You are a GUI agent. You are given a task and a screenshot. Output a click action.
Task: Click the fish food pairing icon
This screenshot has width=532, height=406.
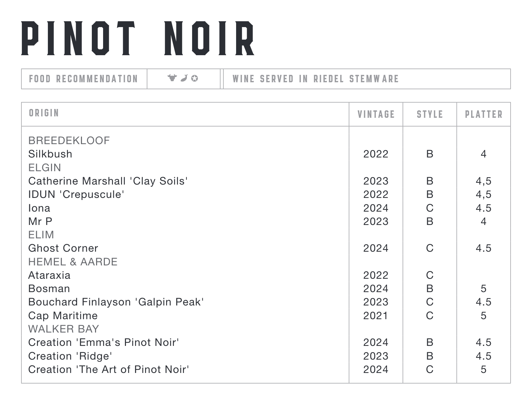coord(184,78)
